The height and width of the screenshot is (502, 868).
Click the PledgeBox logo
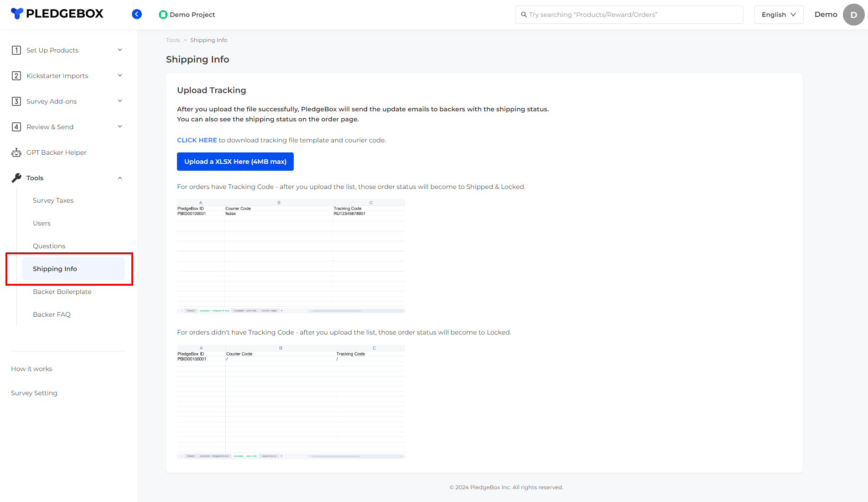(x=57, y=14)
